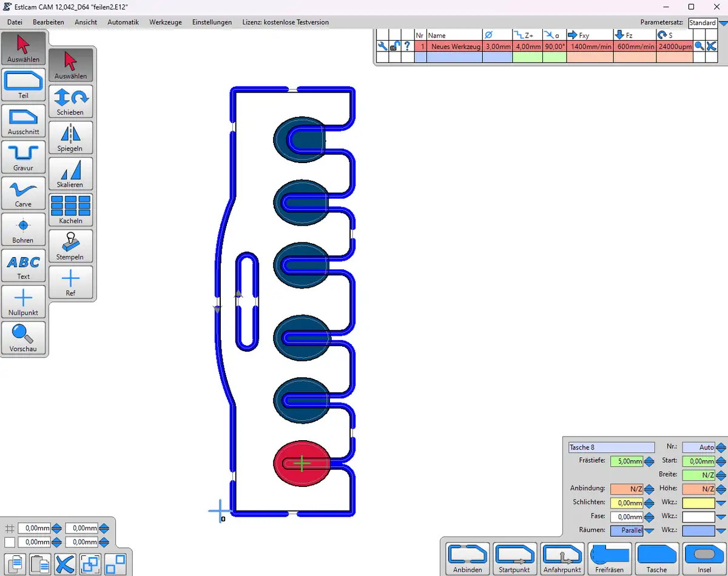The width and height of the screenshot is (728, 576).
Task: Select the Kacheln tiling tool
Action: pos(70,210)
